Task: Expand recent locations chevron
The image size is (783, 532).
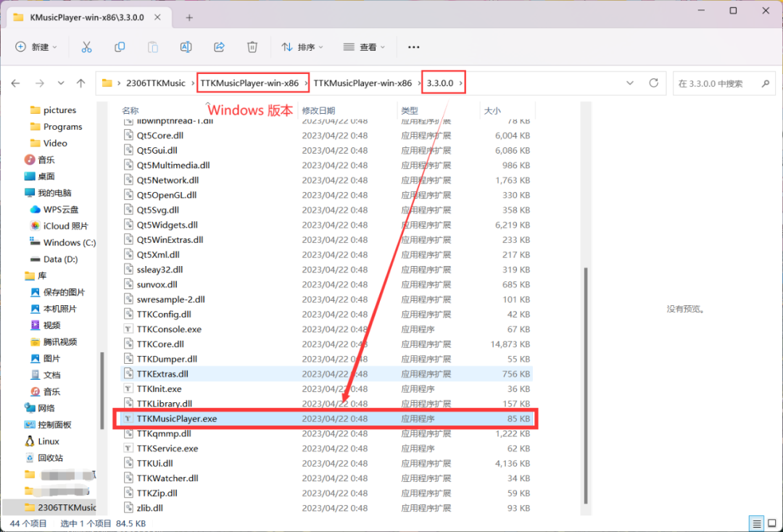Action: [x=61, y=83]
